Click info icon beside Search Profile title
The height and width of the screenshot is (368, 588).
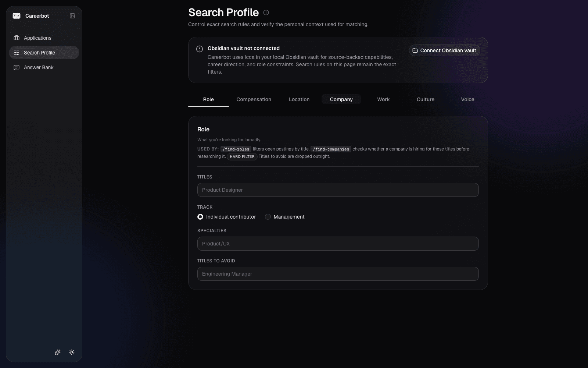point(266,13)
